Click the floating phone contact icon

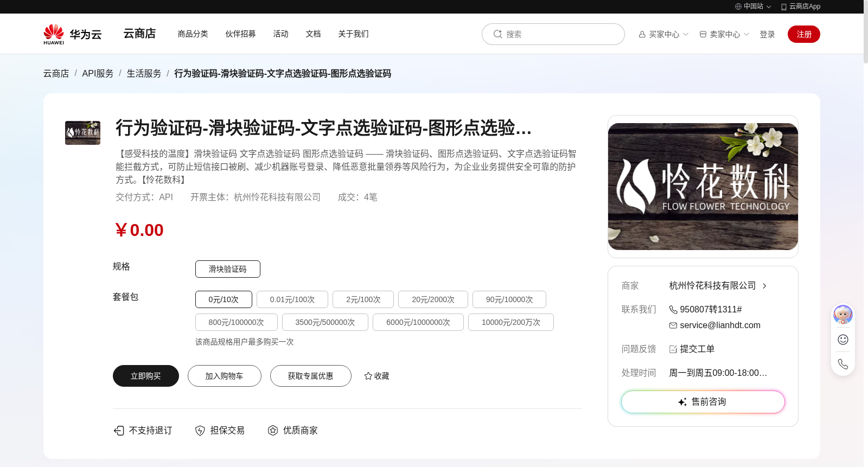pyautogui.click(x=843, y=364)
